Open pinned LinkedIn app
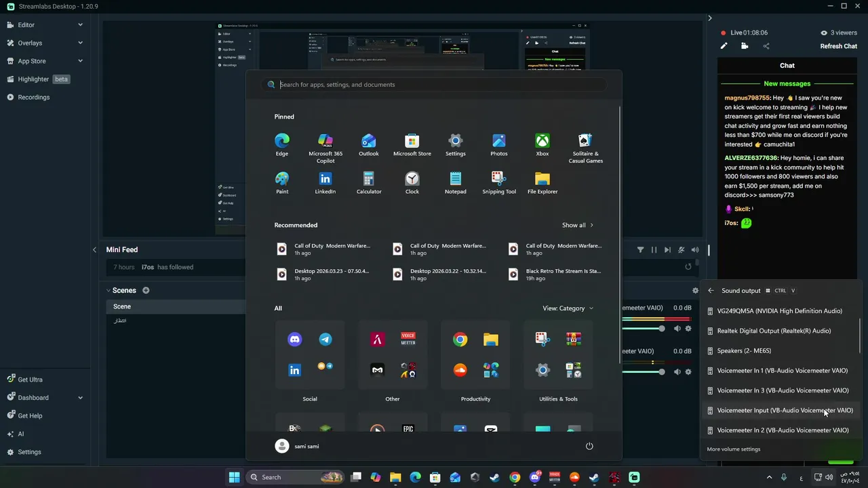This screenshot has width=868, height=488. tap(325, 183)
